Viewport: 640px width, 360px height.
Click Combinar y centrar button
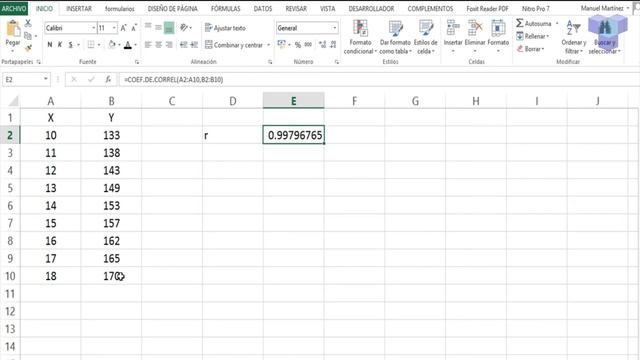click(x=234, y=45)
